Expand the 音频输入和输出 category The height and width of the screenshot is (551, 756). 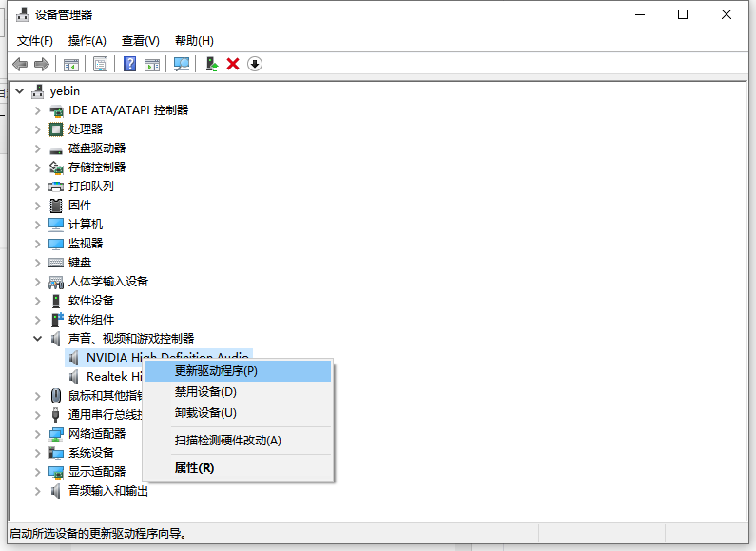(38, 491)
